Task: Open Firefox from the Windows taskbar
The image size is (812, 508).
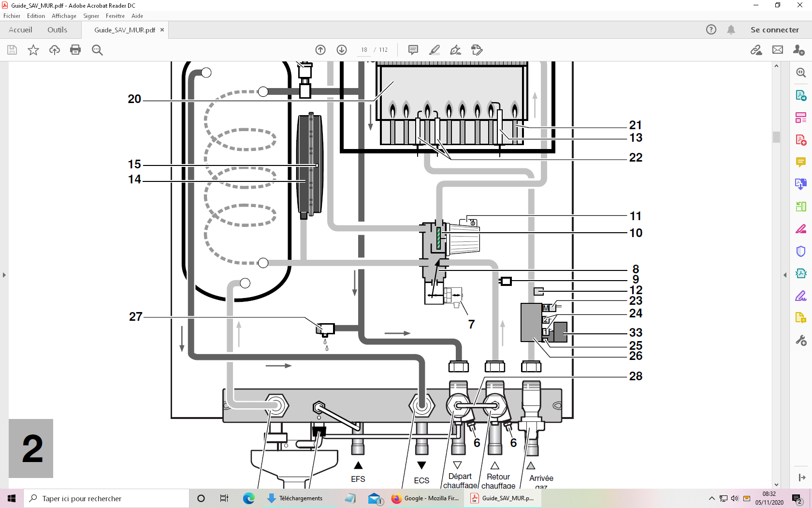Action: (425, 498)
